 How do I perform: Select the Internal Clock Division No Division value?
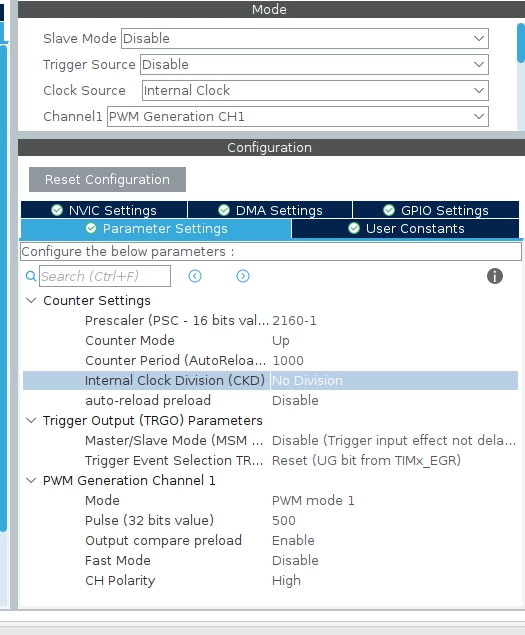coord(307,381)
